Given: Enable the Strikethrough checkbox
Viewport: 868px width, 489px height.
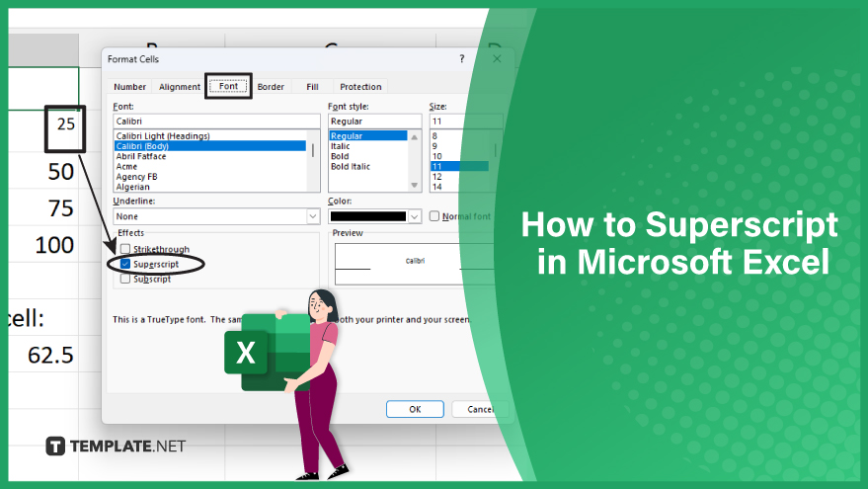Looking at the screenshot, I should click(x=125, y=249).
